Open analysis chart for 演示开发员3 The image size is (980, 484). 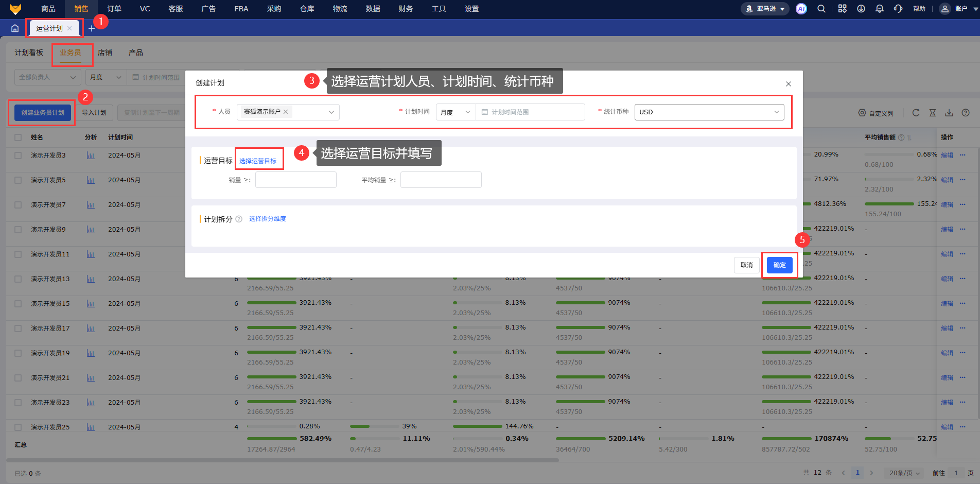click(x=91, y=155)
